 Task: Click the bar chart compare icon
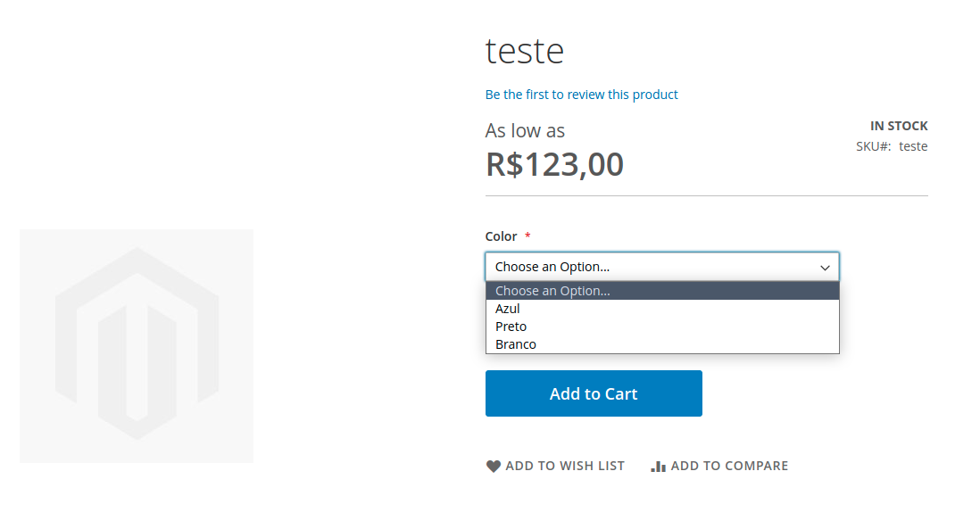(x=658, y=466)
